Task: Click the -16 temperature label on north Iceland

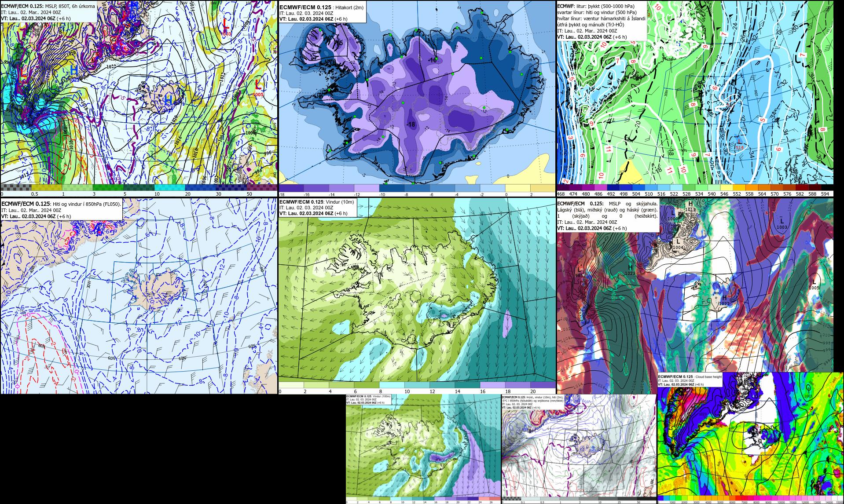Action: (433, 60)
